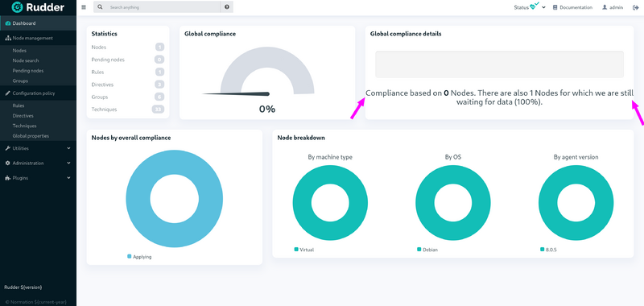Click the Documentation book icon
Viewport: 644px width, 306px height.
coord(555,7)
